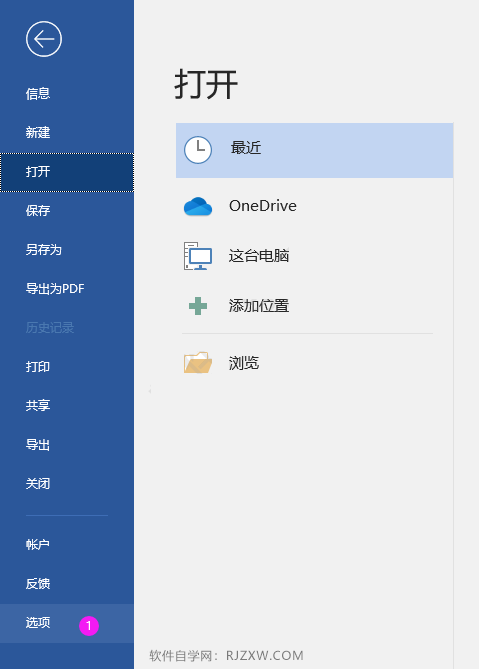Click the computer icon for 这台电脑

pyautogui.click(x=198, y=256)
